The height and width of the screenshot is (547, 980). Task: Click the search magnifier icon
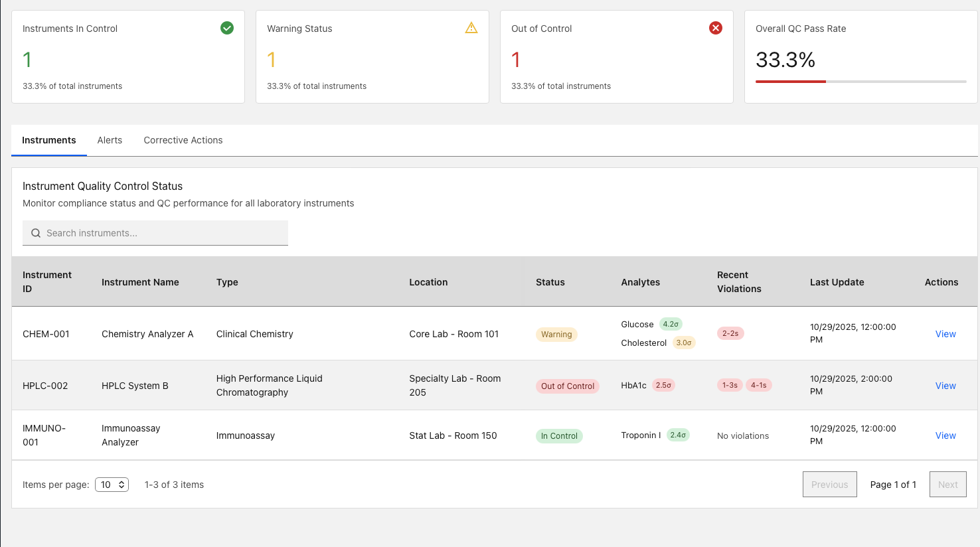pos(36,233)
